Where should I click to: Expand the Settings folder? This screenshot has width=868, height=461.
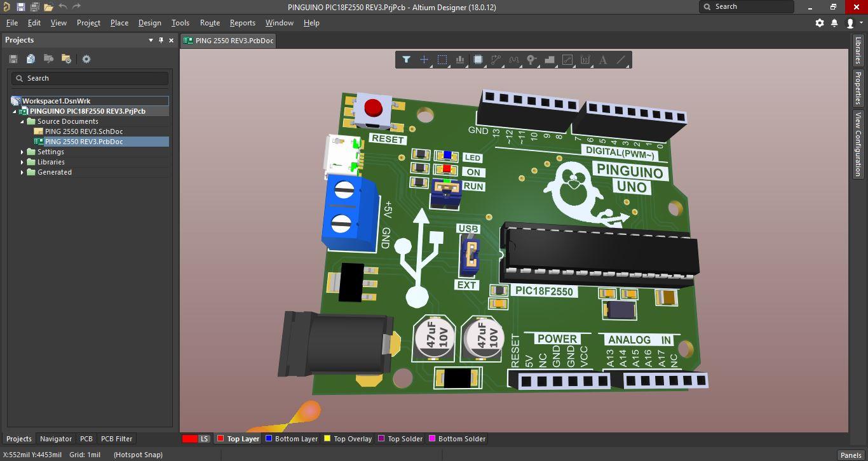point(22,152)
